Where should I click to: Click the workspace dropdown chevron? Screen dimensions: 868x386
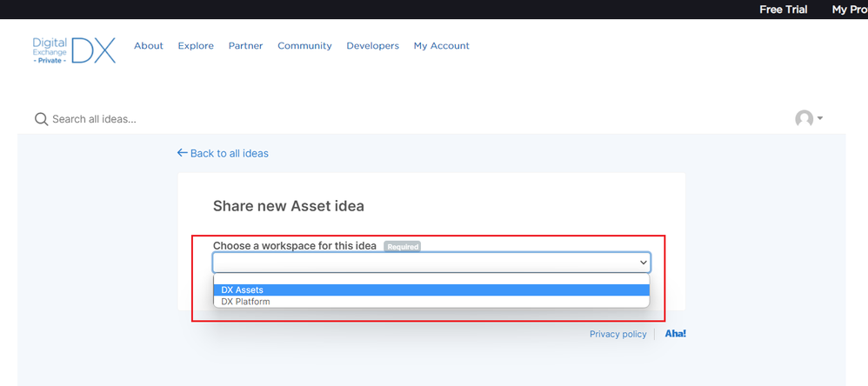[643, 263]
